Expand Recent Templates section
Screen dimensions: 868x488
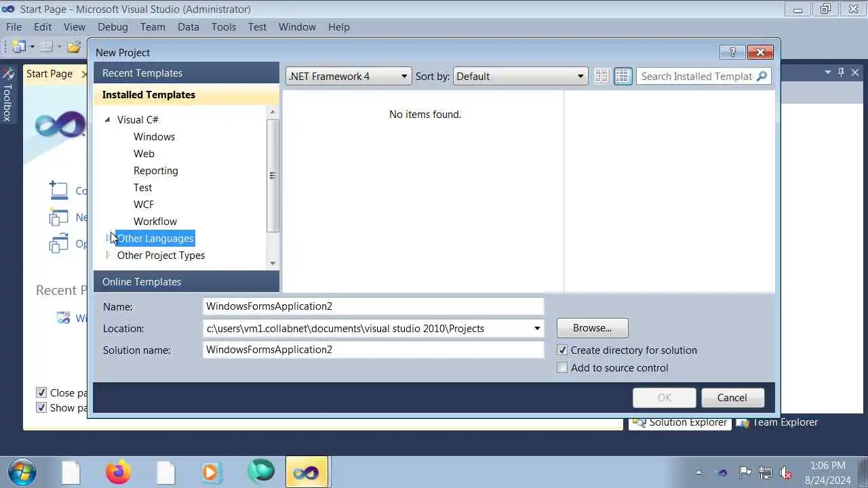pos(186,73)
